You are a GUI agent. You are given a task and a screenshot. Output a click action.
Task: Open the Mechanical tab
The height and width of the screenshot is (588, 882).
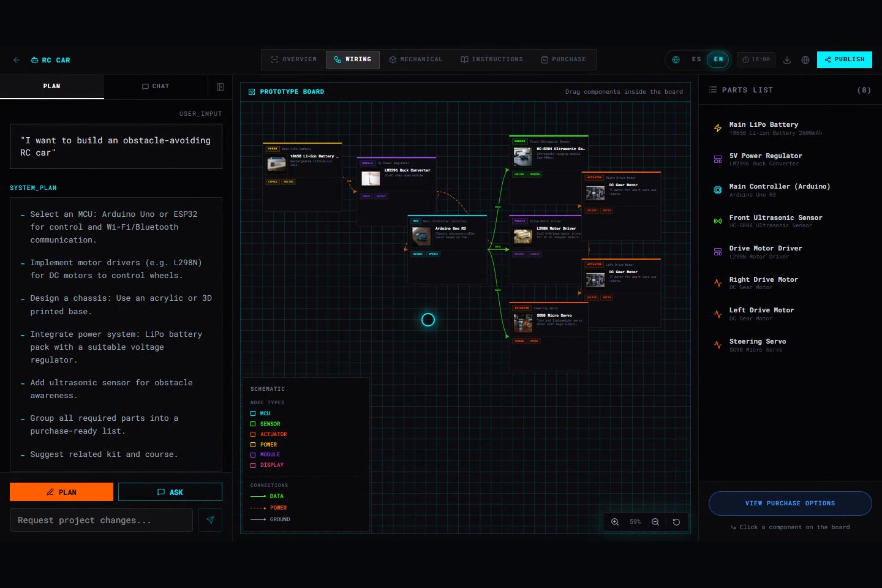coord(416,59)
